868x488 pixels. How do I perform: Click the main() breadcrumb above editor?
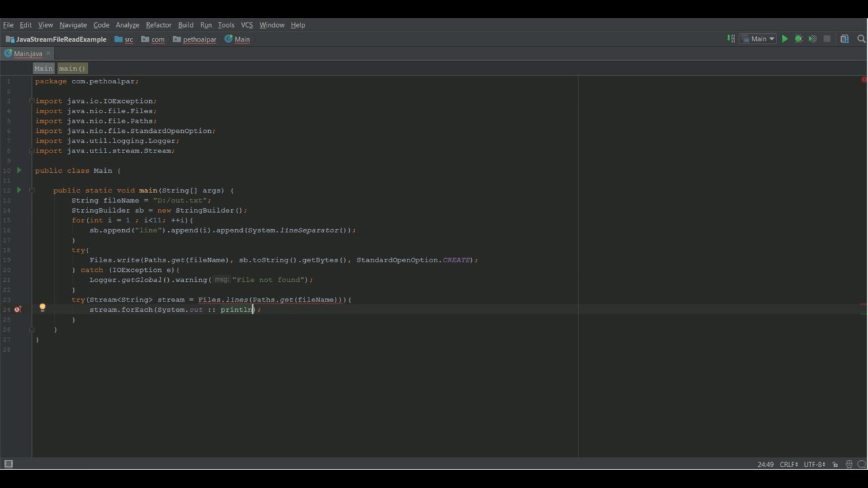(72, 68)
